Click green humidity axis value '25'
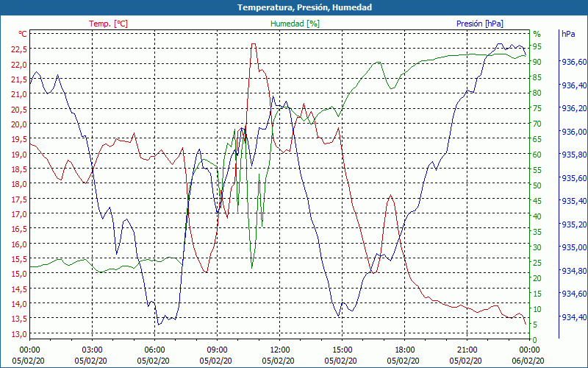The width and height of the screenshot is (588, 368). [x=537, y=263]
